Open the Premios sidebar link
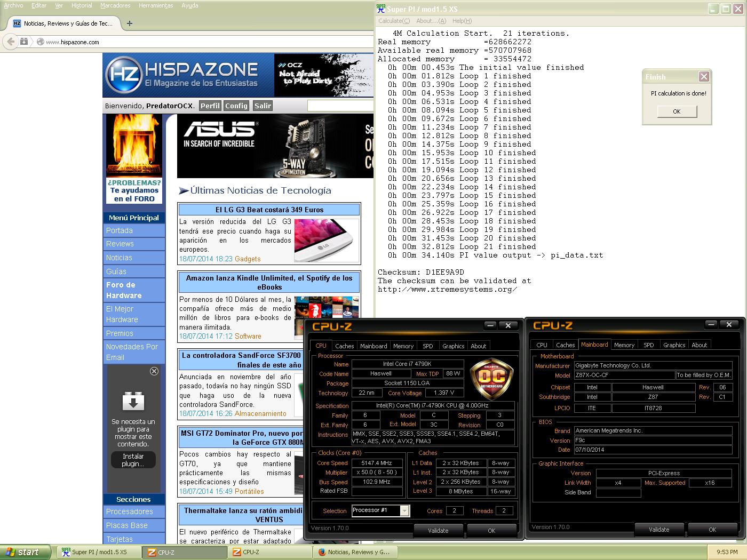747x560 pixels. pyautogui.click(x=134, y=333)
